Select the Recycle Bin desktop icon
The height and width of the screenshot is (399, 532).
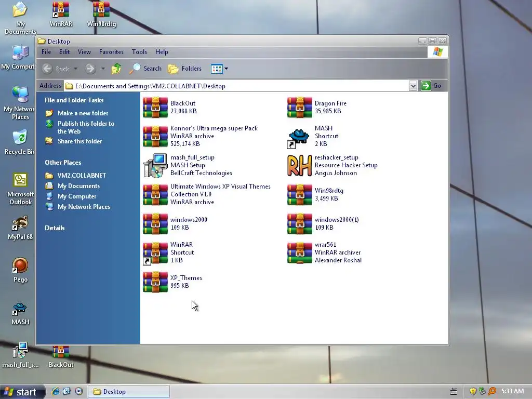[20, 142]
